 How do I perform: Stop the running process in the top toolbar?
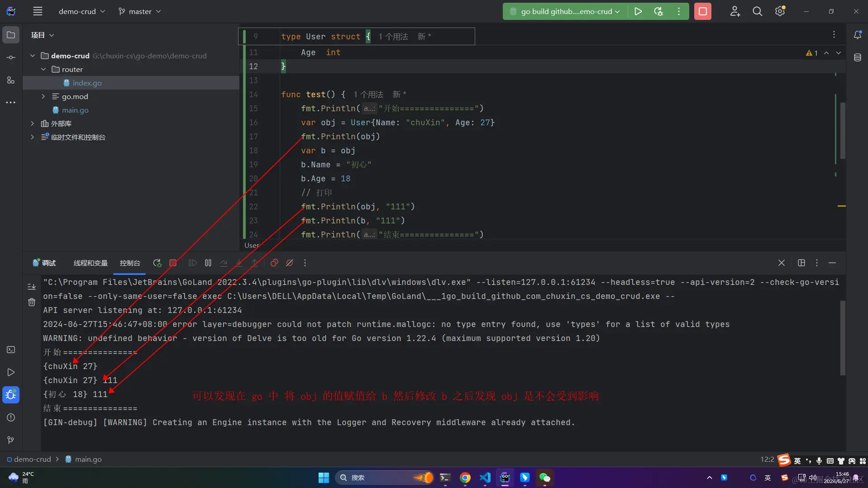coord(703,11)
